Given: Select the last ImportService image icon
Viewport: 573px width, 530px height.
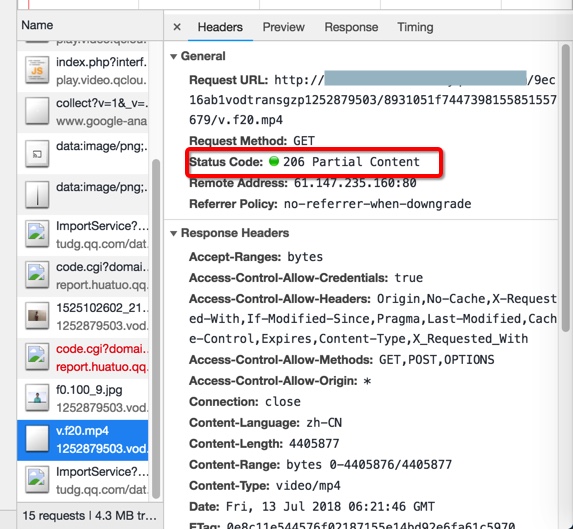Looking at the screenshot, I should [x=37, y=480].
